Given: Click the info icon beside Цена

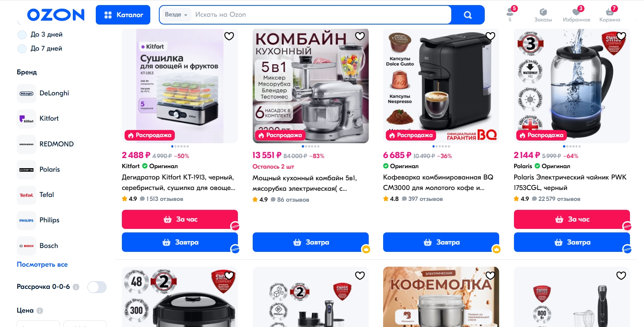Looking at the screenshot, I should [40, 311].
